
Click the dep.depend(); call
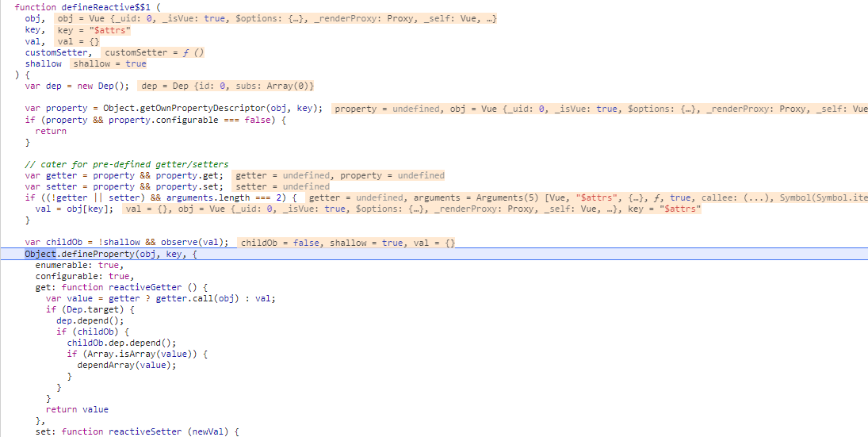90,320
